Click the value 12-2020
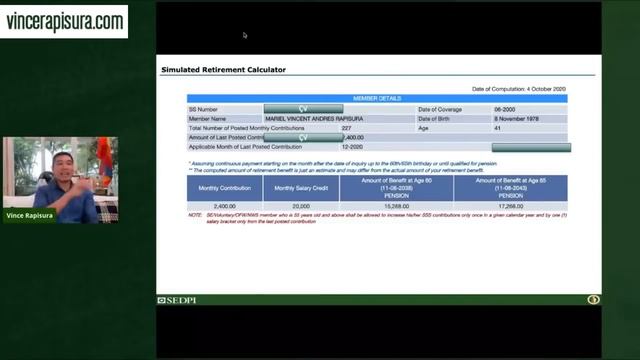The height and width of the screenshot is (360, 640). tap(352, 147)
